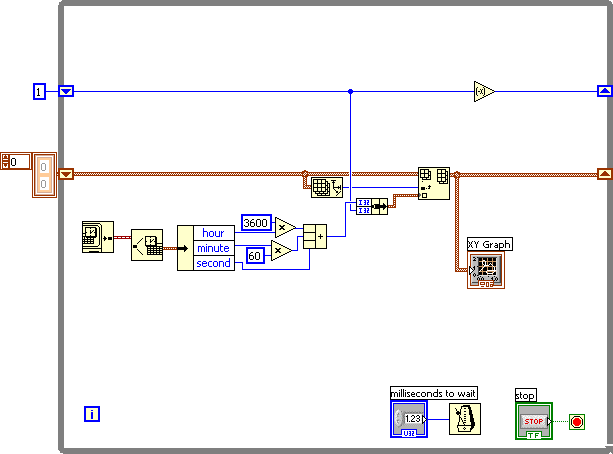Select the second element of Unbundle

[214, 263]
